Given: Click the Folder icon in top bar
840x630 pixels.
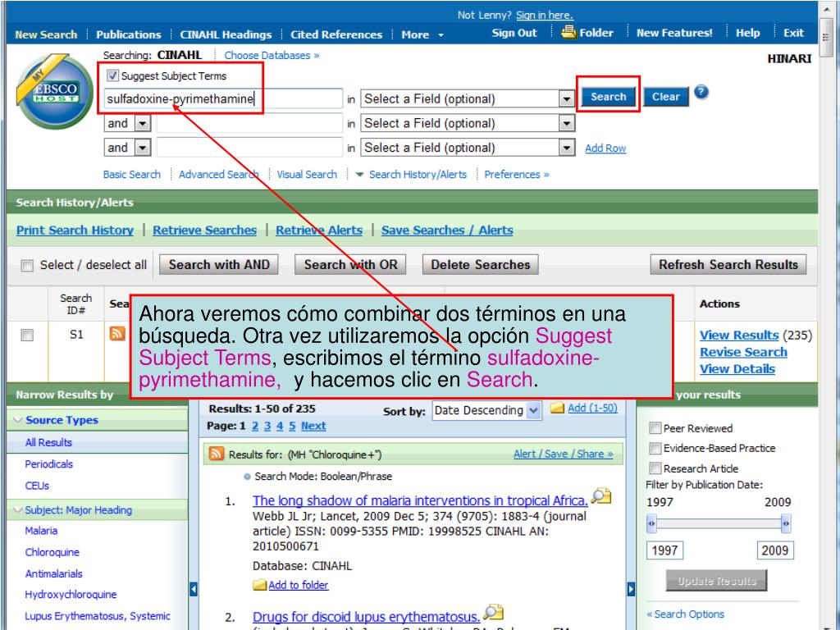Looking at the screenshot, I should coord(569,32).
